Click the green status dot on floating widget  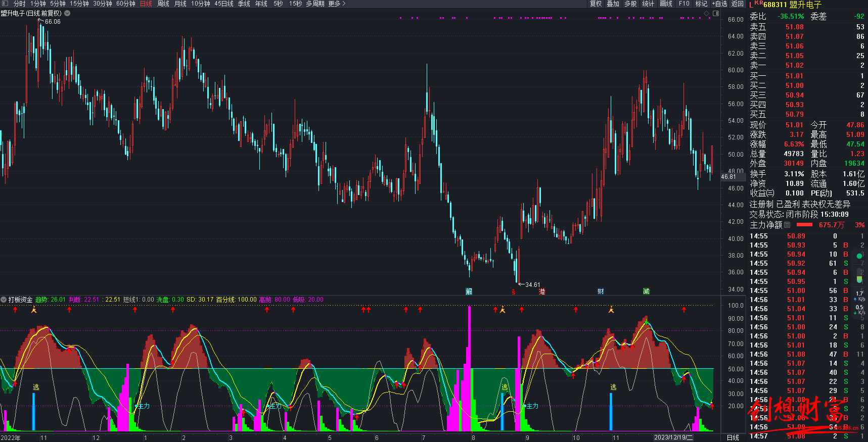click(x=859, y=256)
